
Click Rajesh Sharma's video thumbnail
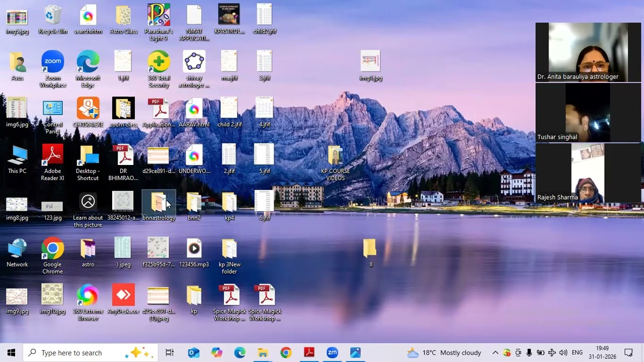(588, 173)
